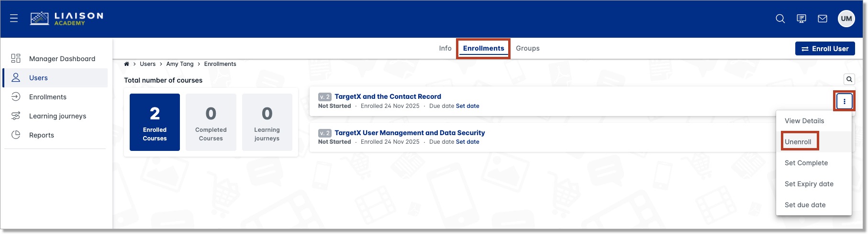The width and height of the screenshot is (868, 234).
Task: Go to Learning journeys in sidebar
Action: 57,116
